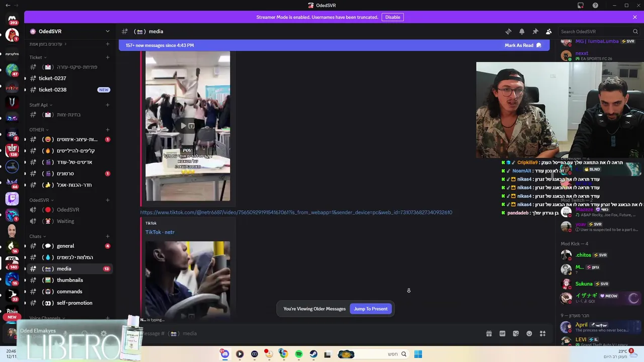View .chitos member profile
The width and height of the screenshot is (644, 362).
pos(599,255)
